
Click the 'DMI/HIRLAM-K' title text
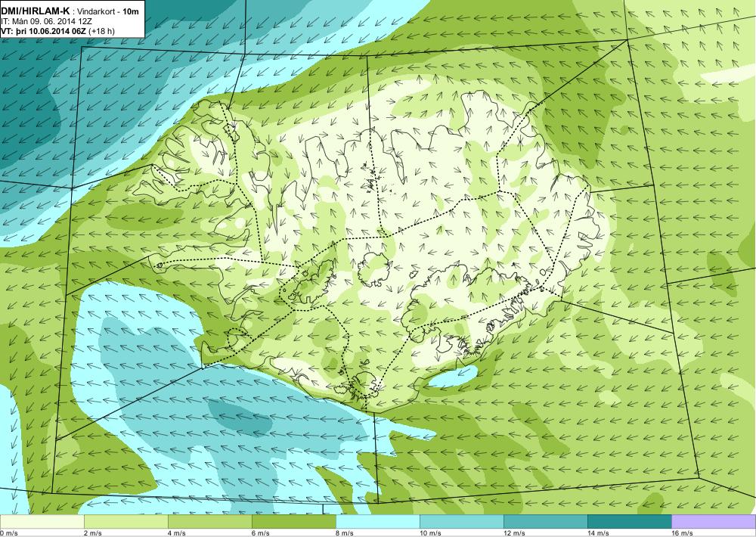point(36,11)
